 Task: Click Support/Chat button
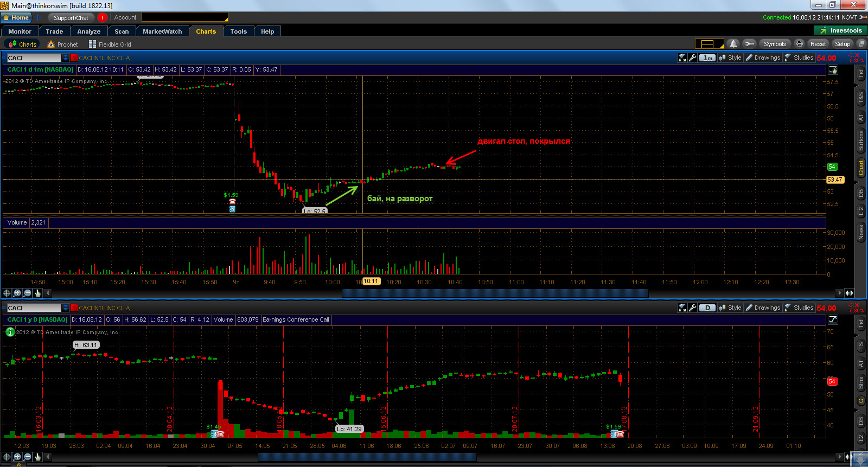coord(71,17)
